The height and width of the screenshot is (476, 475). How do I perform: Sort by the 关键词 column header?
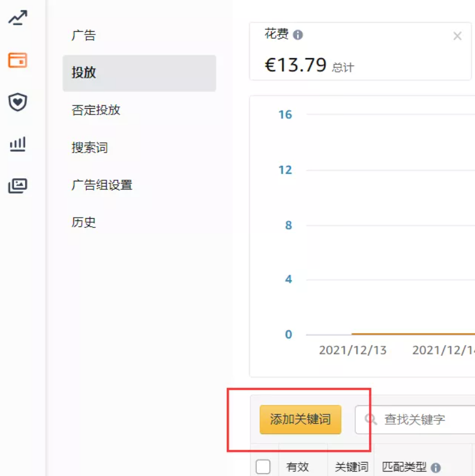(351, 467)
